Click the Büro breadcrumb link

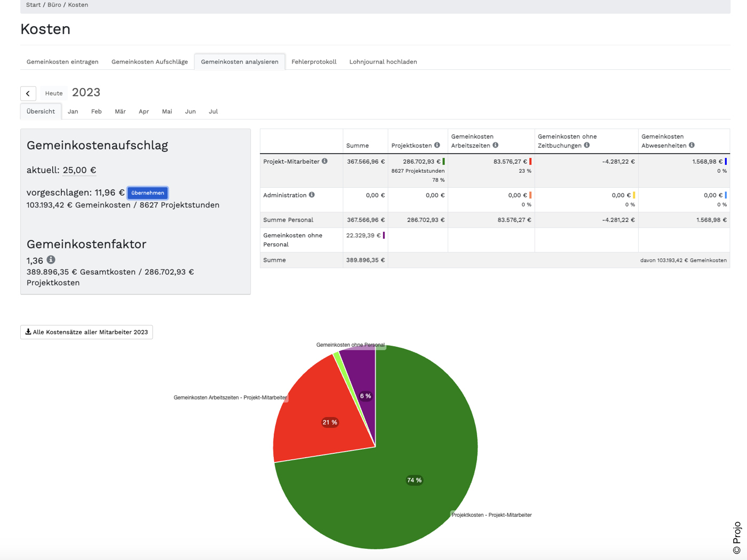54,5
